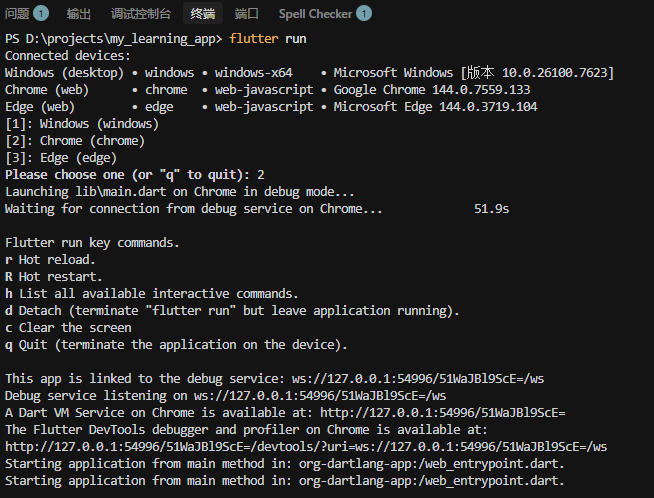Open the Dart VM Service http link
Screen dimensions: 654x498
443,412
